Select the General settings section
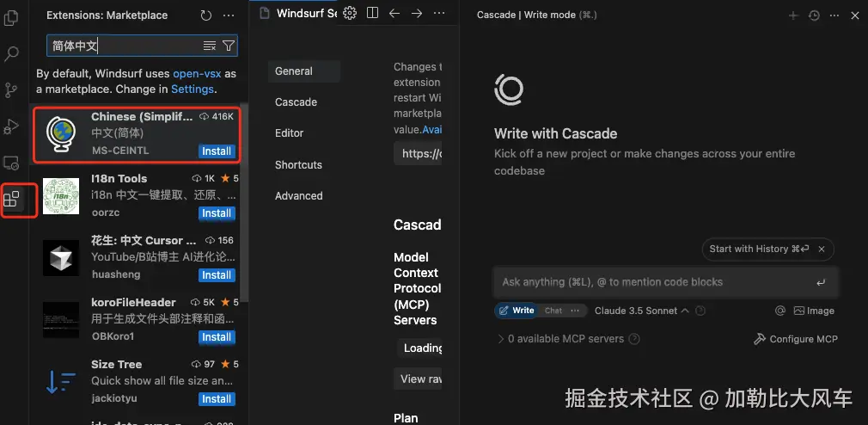868x425 pixels. (304, 71)
